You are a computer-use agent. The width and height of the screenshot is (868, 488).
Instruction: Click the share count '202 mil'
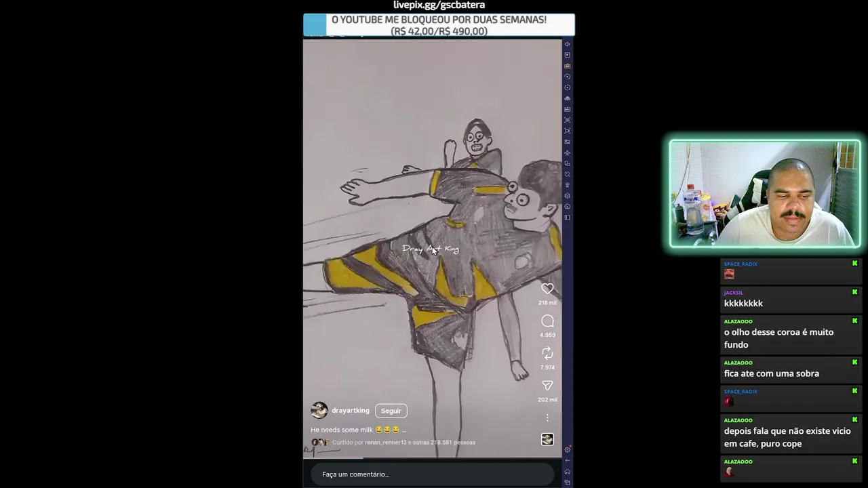(547, 400)
